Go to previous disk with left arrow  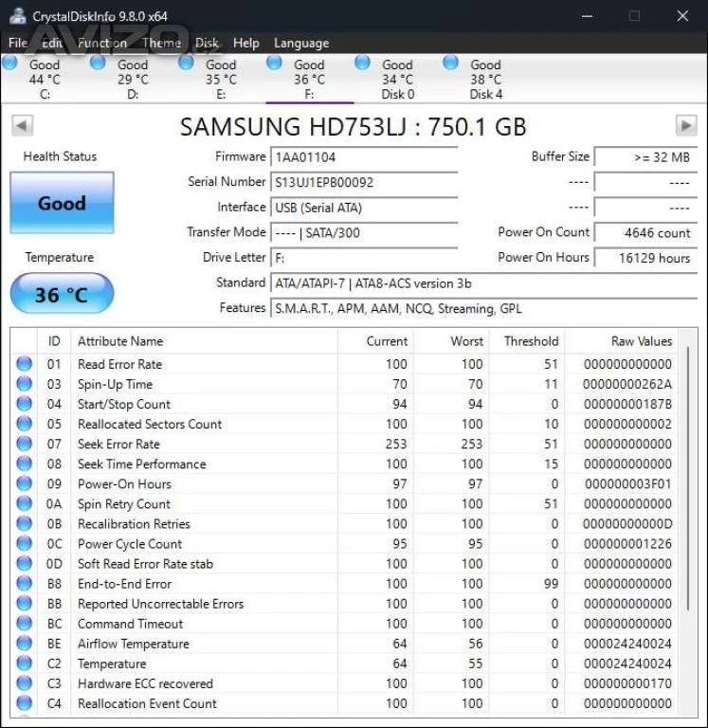click(x=22, y=126)
